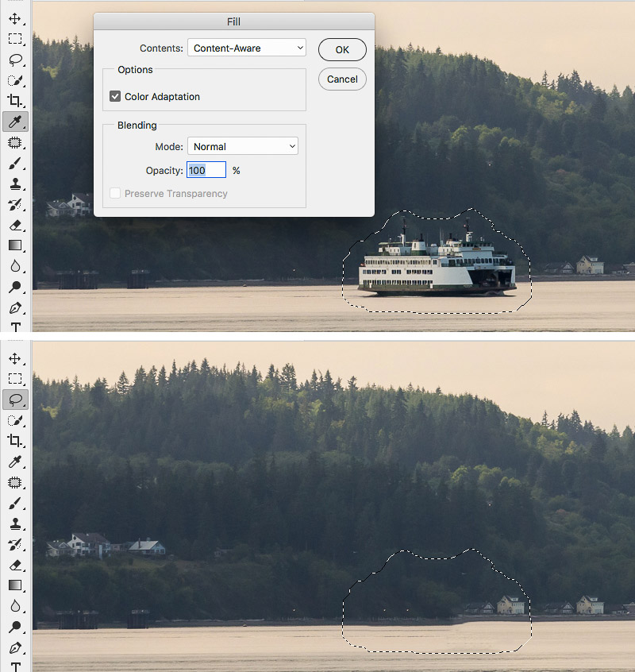The height and width of the screenshot is (672, 635).
Task: Select the Move tool in lower toolbar
Action: coord(15,358)
